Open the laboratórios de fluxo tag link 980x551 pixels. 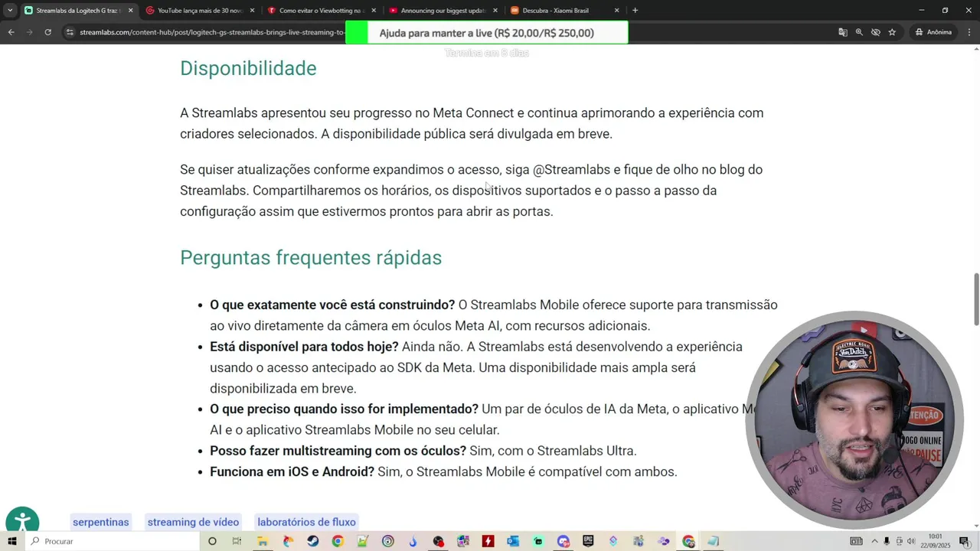[x=306, y=522]
